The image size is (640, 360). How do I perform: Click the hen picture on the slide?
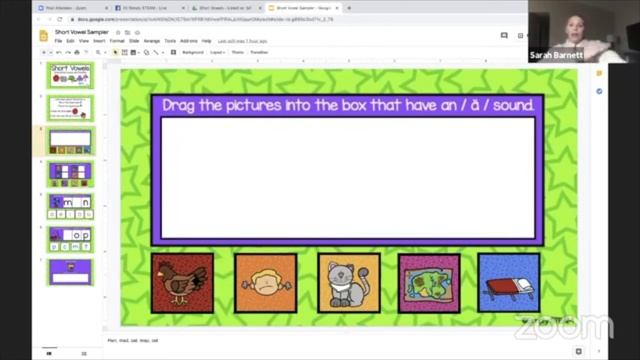point(182,283)
